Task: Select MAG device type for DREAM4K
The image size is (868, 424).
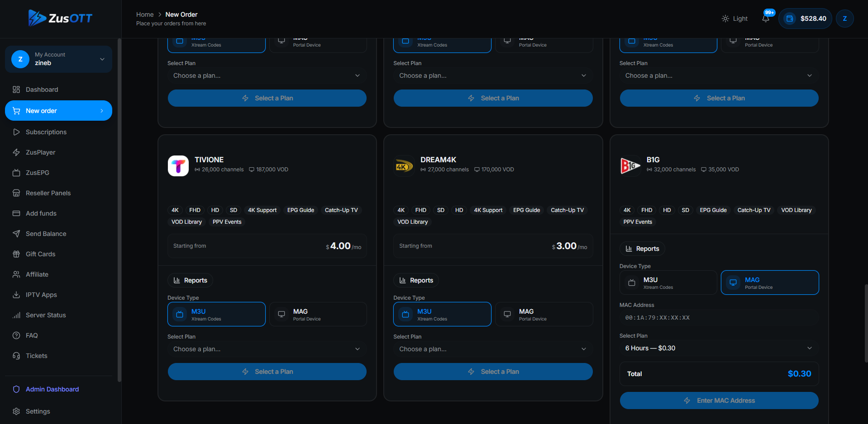Action: [x=544, y=314]
